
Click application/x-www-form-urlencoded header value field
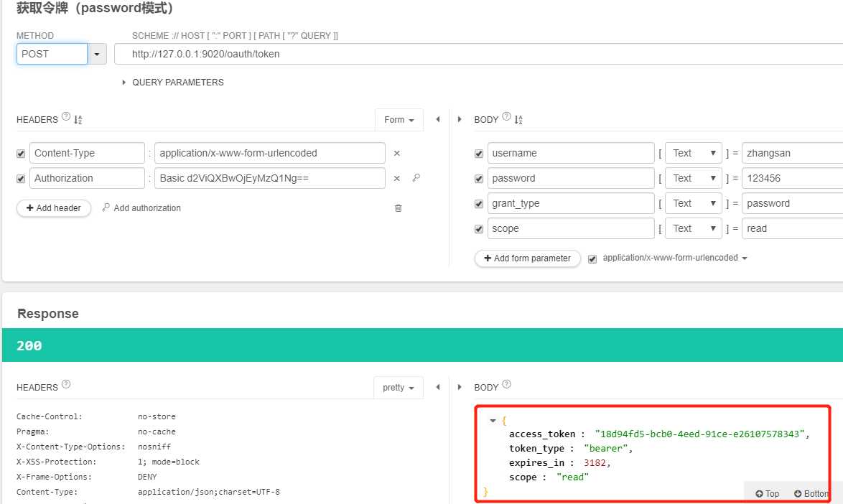pyautogui.click(x=270, y=153)
